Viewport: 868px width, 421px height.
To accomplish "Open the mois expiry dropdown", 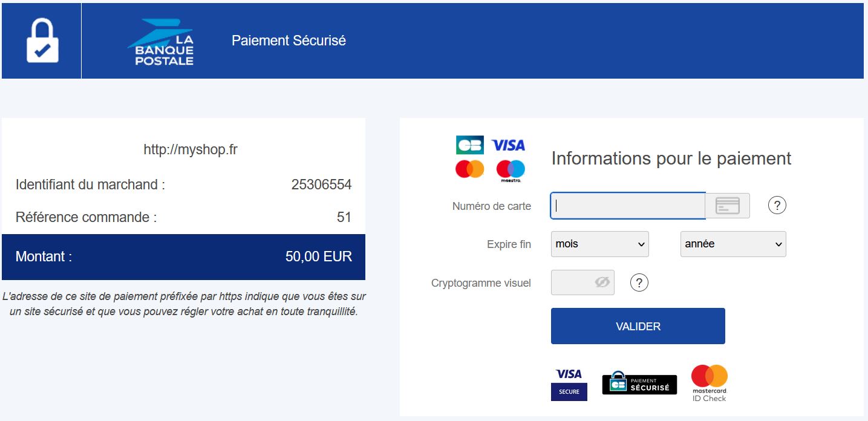I will 600,244.
